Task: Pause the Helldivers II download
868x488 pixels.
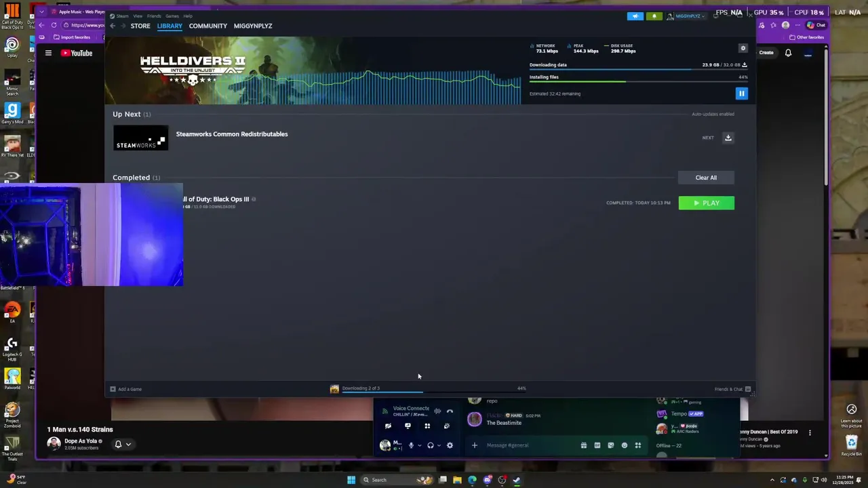Action: click(741, 94)
